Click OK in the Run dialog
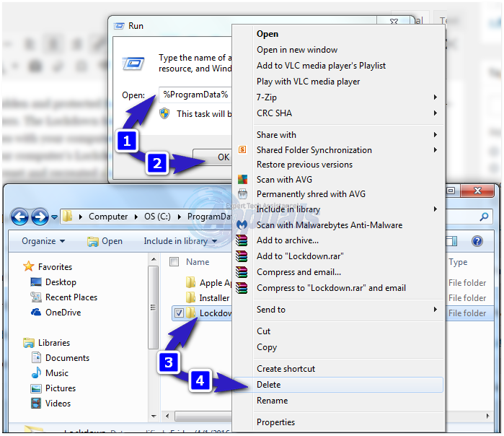Viewport: 504px width, 436px height. [212, 157]
